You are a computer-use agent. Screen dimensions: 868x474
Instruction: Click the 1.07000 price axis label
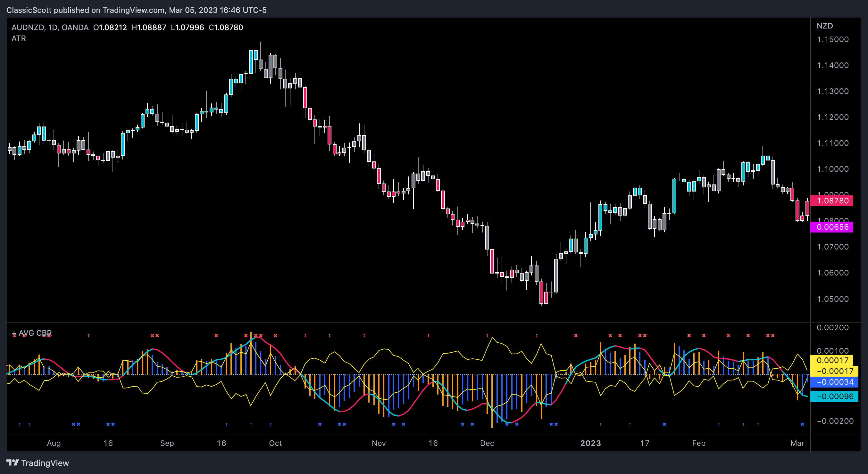(833, 247)
